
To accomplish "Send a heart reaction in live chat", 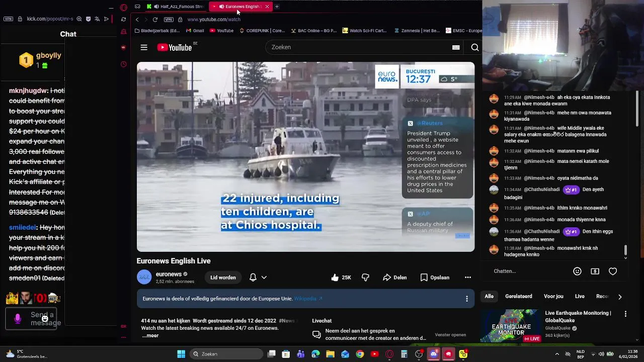I will coord(613,271).
